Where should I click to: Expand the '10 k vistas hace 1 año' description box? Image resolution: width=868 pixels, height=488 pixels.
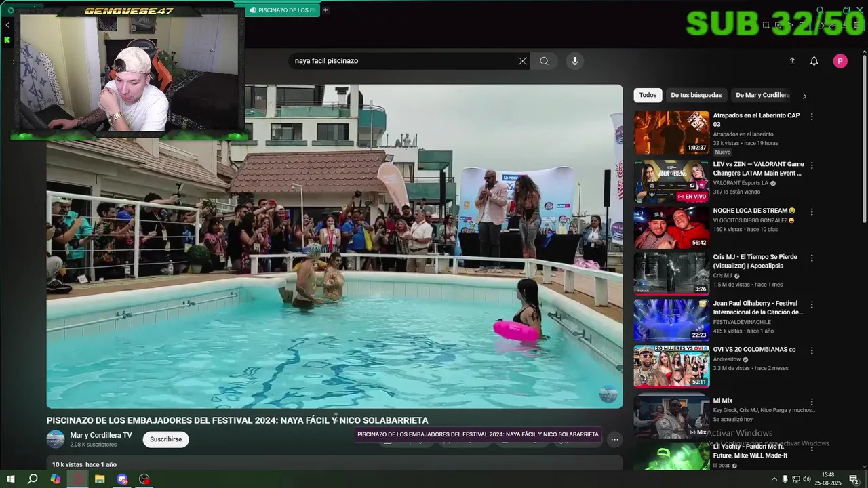pyautogui.click(x=334, y=464)
